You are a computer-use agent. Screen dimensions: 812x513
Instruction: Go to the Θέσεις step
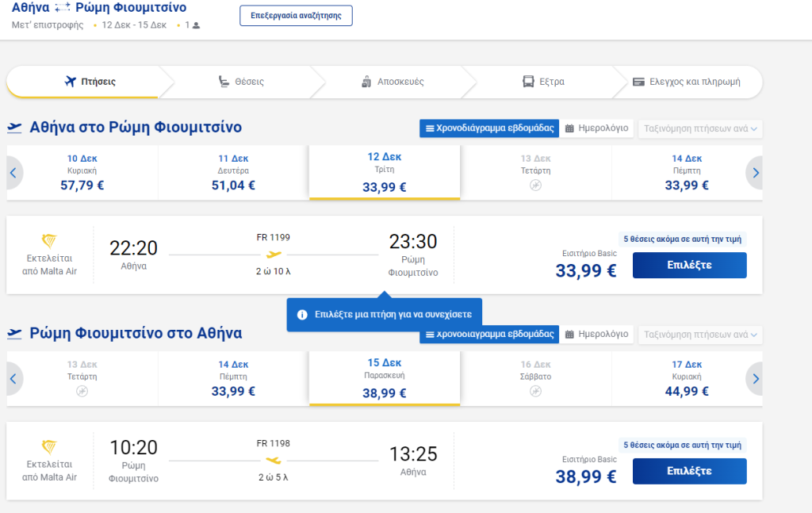tap(241, 82)
